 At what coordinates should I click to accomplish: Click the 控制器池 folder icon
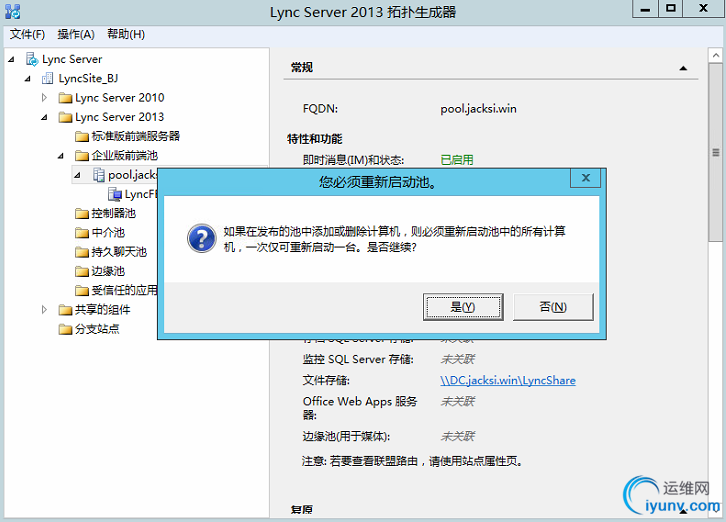point(82,214)
